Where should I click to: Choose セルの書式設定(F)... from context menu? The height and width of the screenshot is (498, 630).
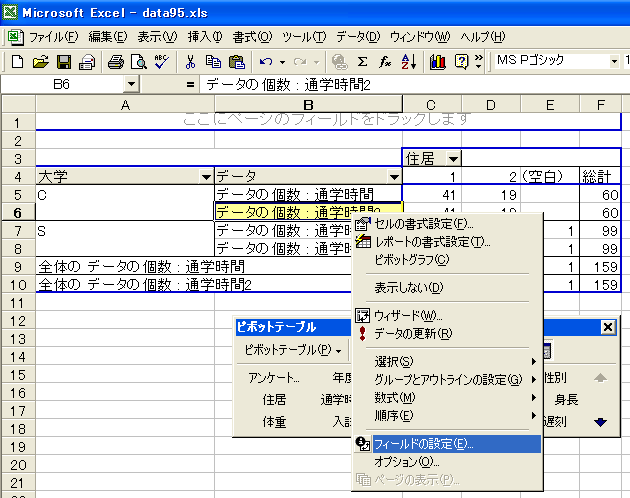click(448, 224)
